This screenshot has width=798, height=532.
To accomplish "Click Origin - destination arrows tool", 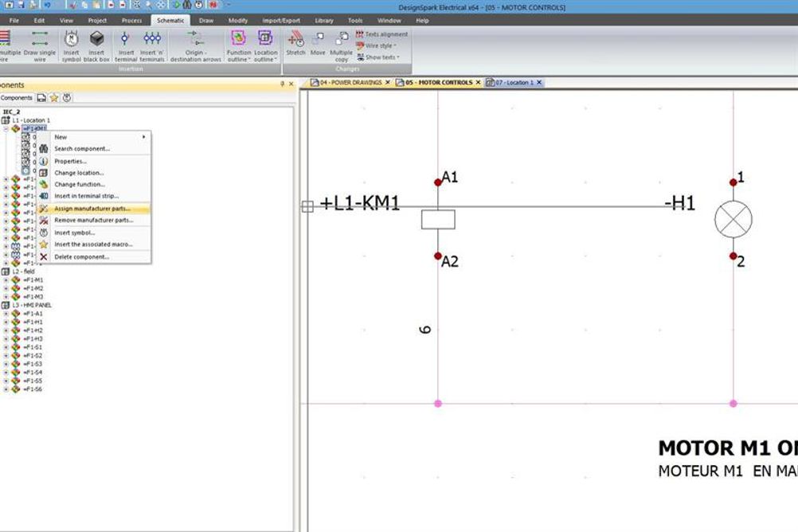I will 195,46.
